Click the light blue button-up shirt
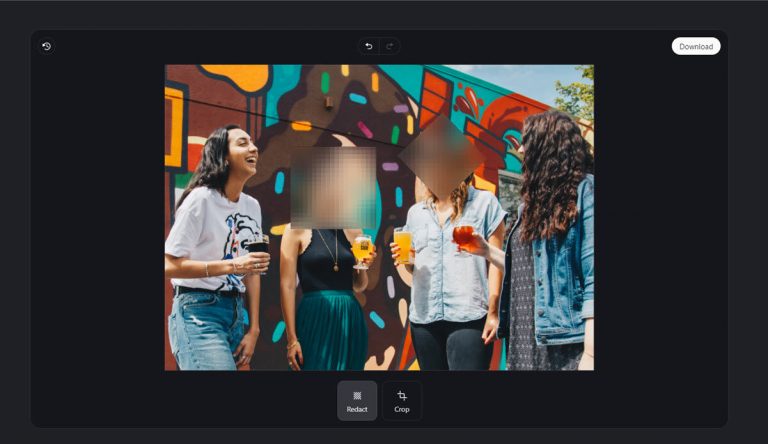The image size is (768, 444). pyautogui.click(x=455, y=265)
